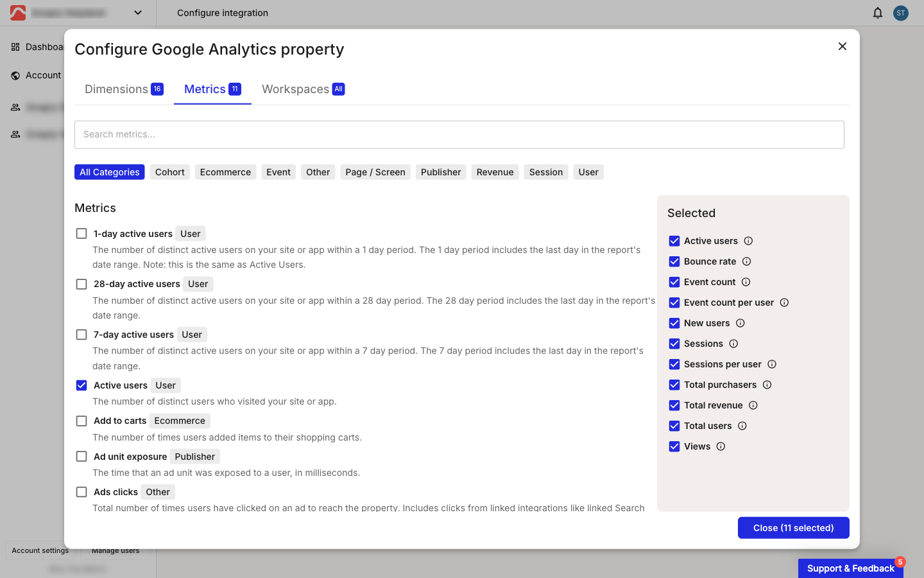Deselect Total revenue in Selected panel

674,405
